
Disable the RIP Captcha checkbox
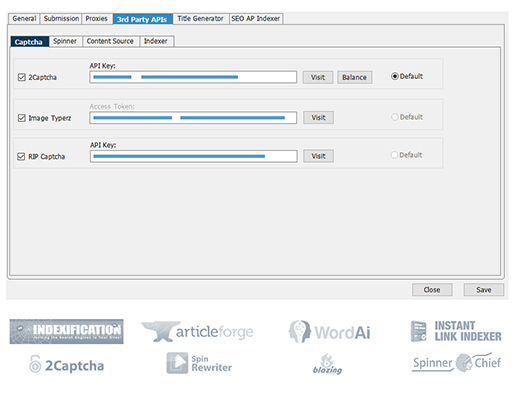[x=21, y=156]
